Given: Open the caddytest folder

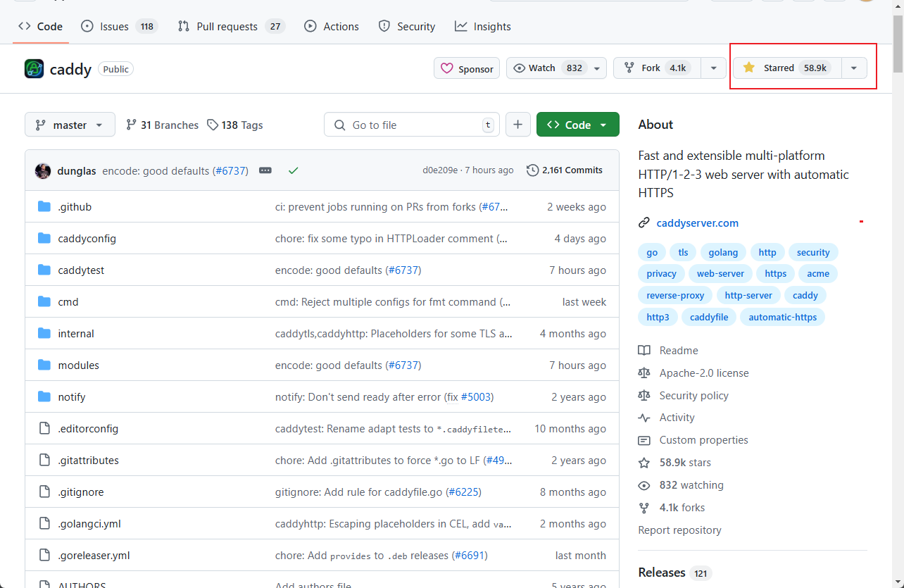Looking at the screenshot, I should coord(81,270).
